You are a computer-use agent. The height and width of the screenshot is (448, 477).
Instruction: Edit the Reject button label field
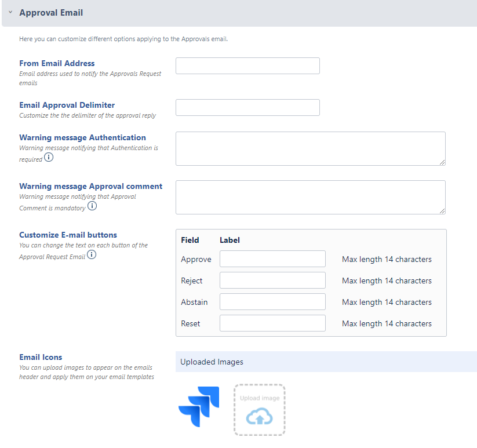(272, 281)
